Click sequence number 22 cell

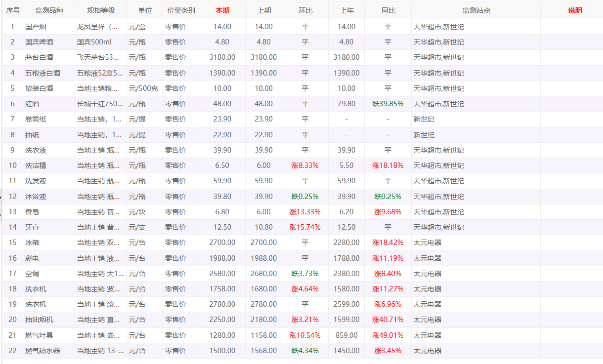point(13,351)
